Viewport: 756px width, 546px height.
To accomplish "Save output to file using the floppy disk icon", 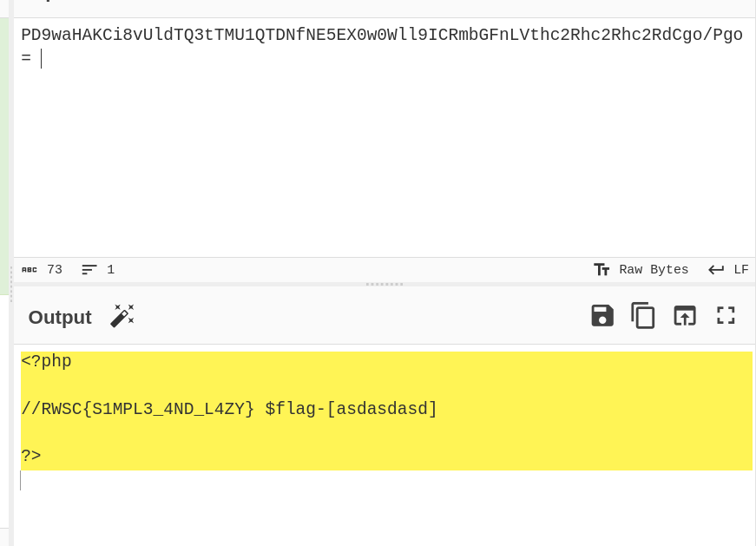I will pyautogui.click(x=602, y=316).
